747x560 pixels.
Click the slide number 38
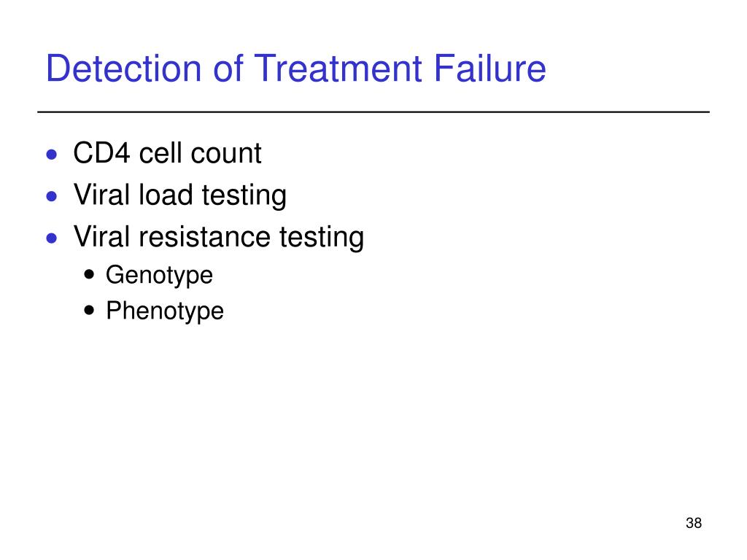694,523
